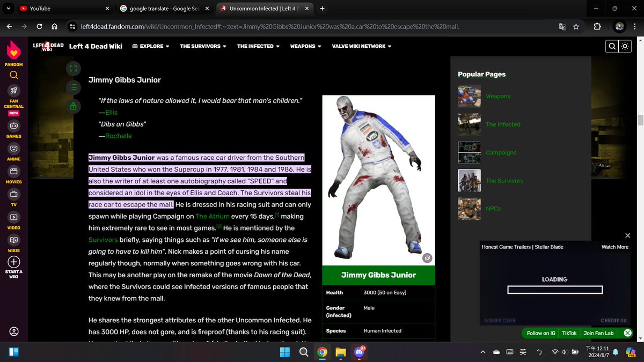Expand the Explore dropdown menu
This screenshot has width=644, height=362.
[x=150, y=46]
